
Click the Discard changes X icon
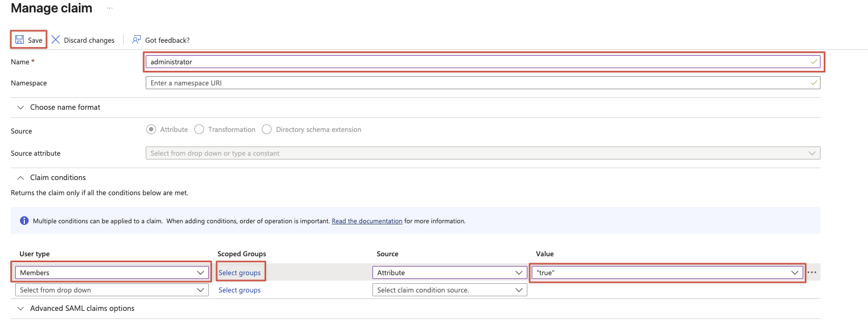pyautogui.click(x=56, y=40)
